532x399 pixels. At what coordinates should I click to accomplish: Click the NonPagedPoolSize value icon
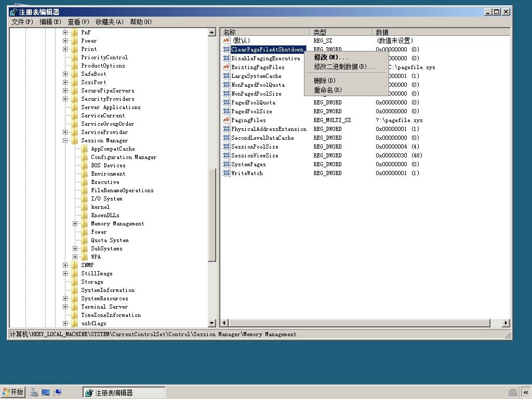click(x=227, y=94)
